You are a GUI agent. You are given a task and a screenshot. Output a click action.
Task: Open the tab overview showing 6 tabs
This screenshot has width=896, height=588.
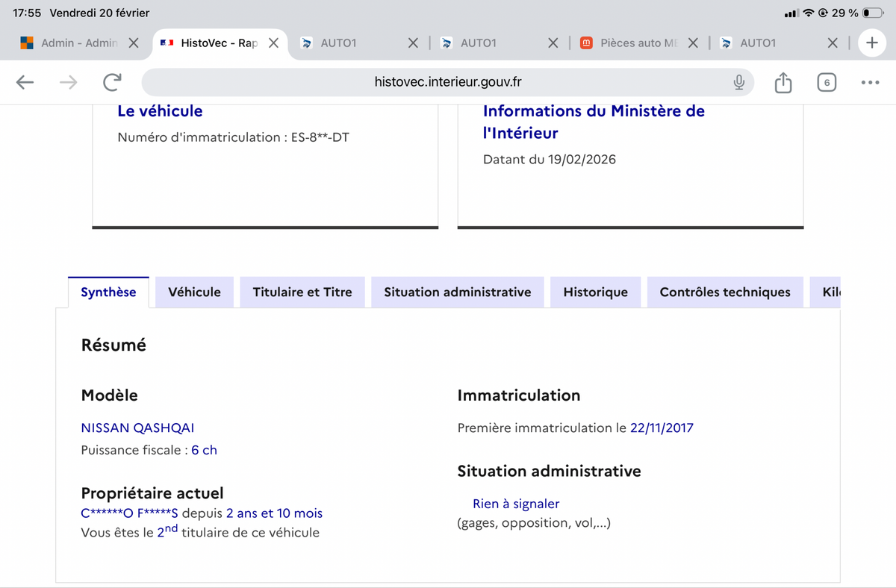click(826, 82)
